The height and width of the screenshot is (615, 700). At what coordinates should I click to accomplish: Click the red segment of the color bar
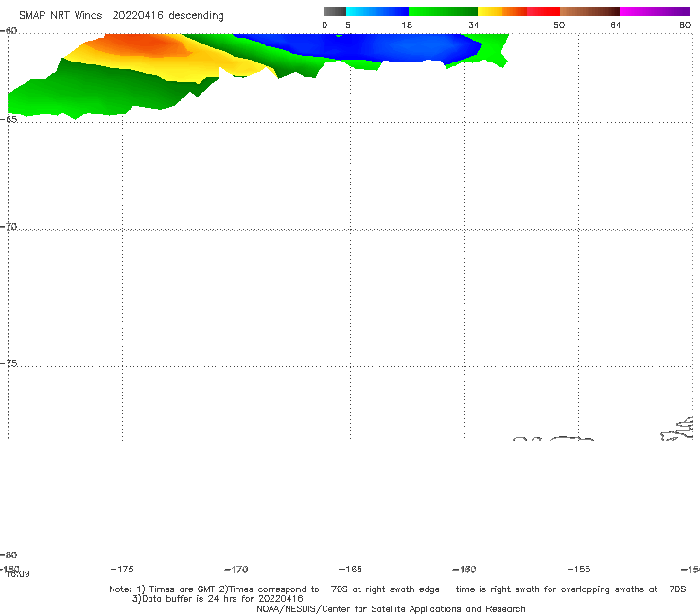click(543, 11)
